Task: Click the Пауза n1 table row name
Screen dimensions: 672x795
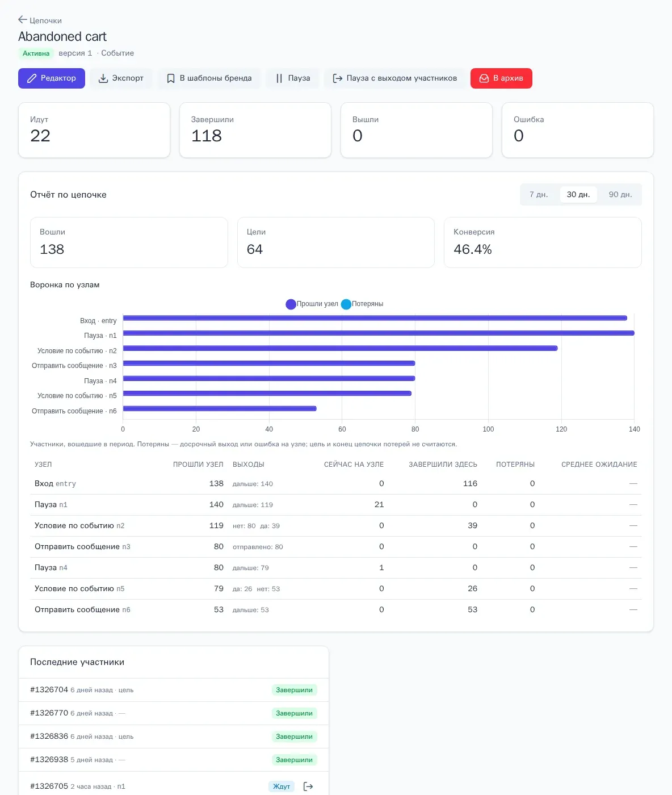Action: point(51,505)
